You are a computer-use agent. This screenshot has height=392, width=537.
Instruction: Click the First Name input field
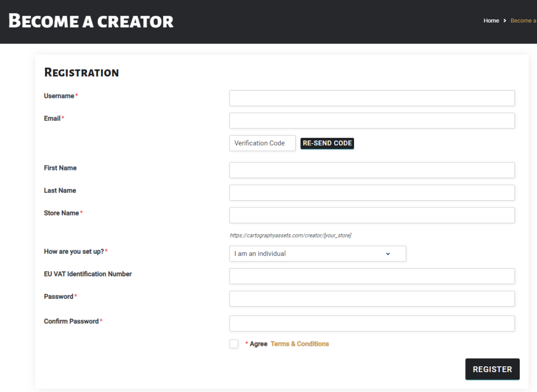point(372,170)
